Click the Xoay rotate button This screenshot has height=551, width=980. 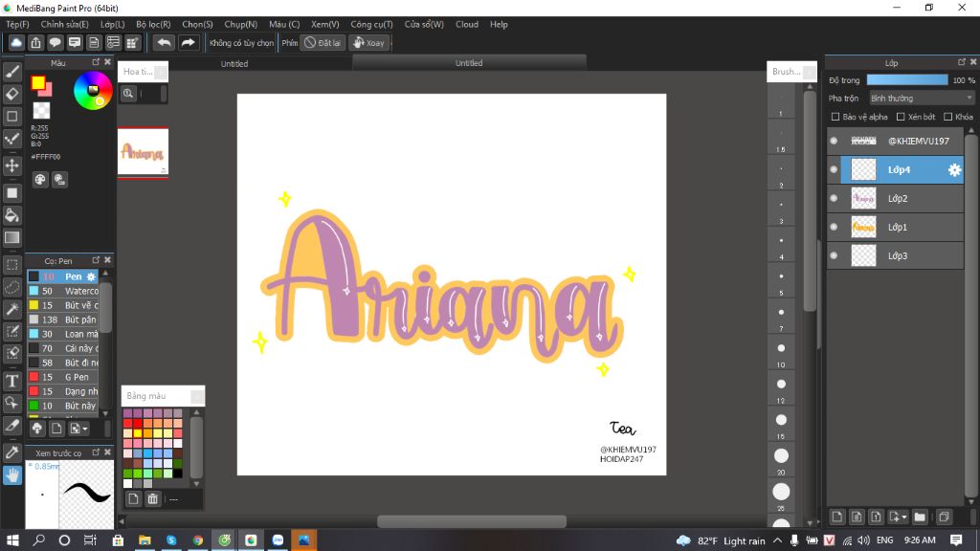pyautogui.click(x=369, y=42)
